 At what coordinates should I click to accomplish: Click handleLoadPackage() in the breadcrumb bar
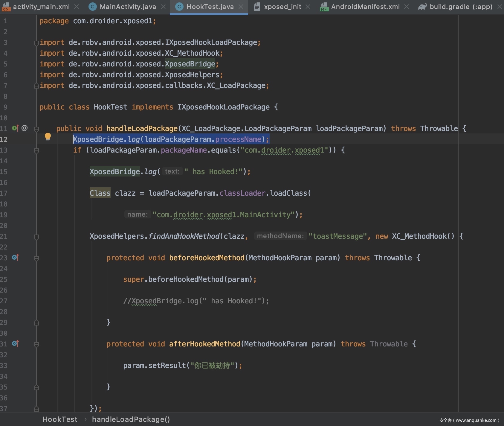point(131,419)
